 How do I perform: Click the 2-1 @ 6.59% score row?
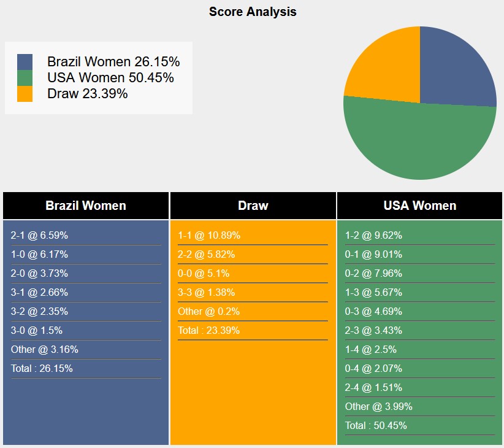point(39,236)
